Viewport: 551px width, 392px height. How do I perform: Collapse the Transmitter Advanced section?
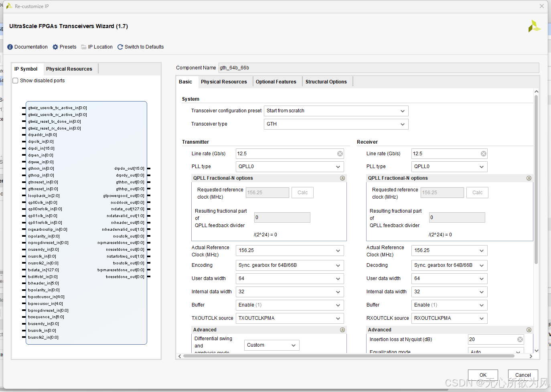(342, 330)
